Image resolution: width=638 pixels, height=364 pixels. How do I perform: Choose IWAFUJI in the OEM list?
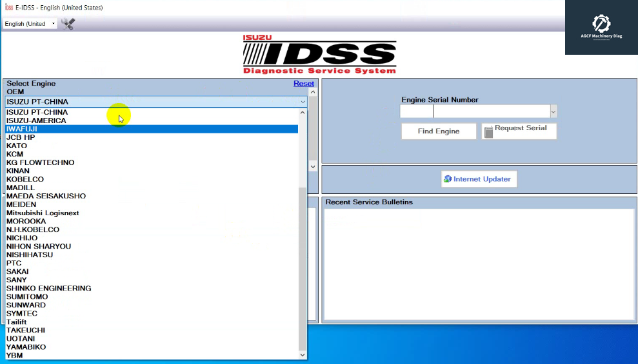click(152, 129)
